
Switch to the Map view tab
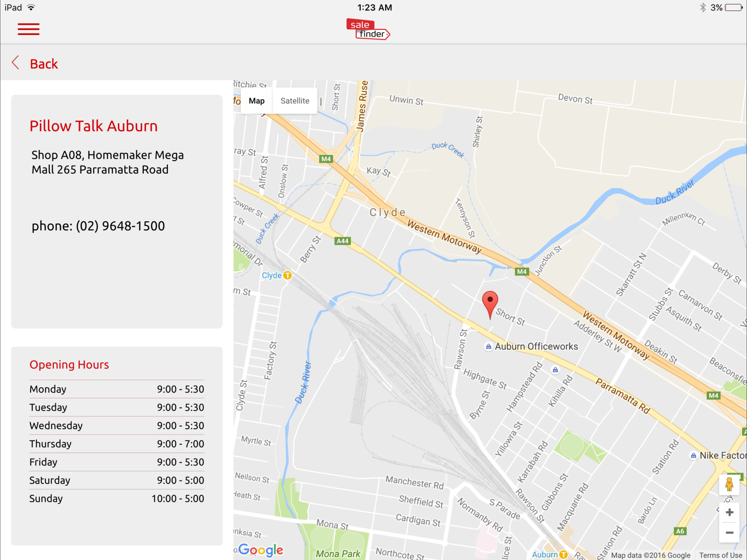point(256,101)
